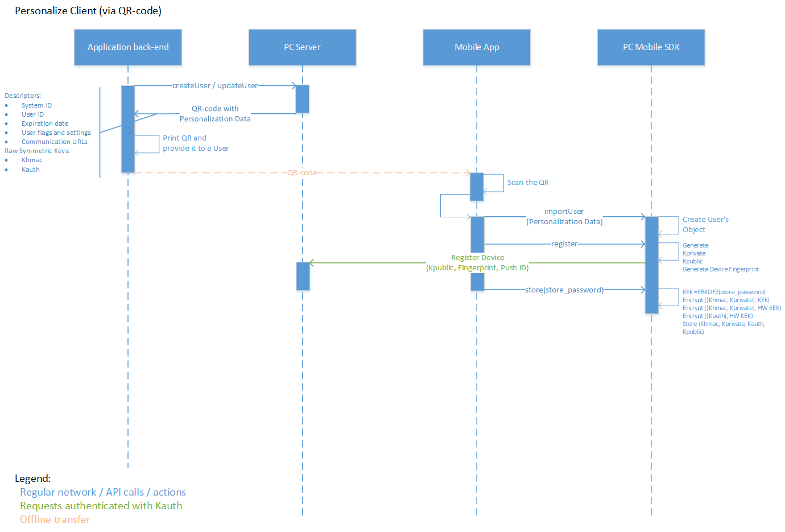Click the orange 'QR-code' offline transfer label
785x532 pixels.
302,173
